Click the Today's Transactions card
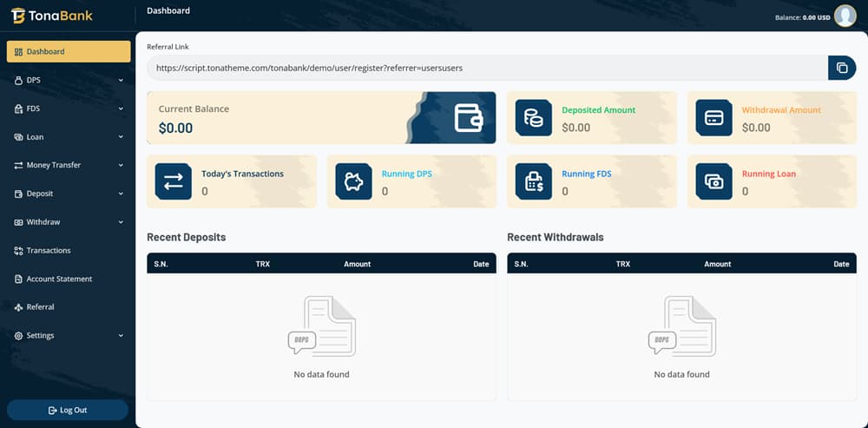Screen dimensions: 868x428 [232, 181]
